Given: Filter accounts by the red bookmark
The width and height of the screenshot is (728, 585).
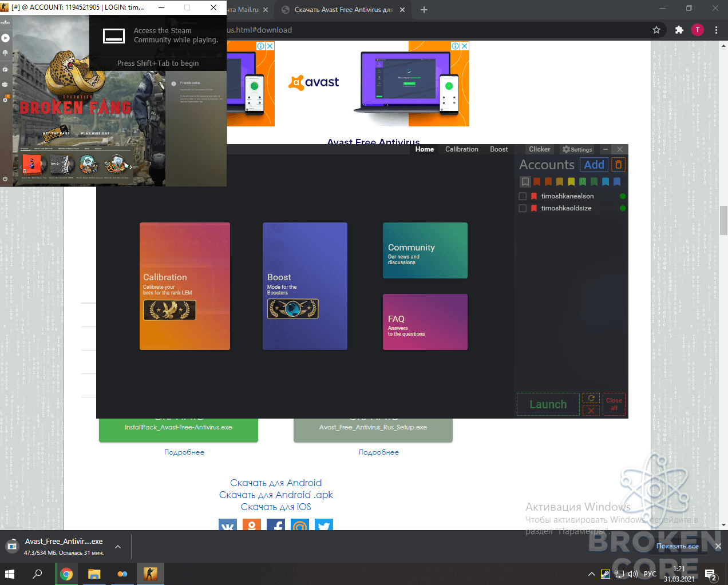Looking at the screenshot, I should click(537, 182).
